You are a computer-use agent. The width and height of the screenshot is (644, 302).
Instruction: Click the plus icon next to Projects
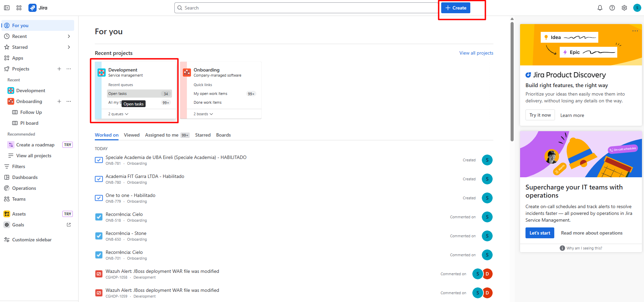pyautogui.click(x=59, y=69)
